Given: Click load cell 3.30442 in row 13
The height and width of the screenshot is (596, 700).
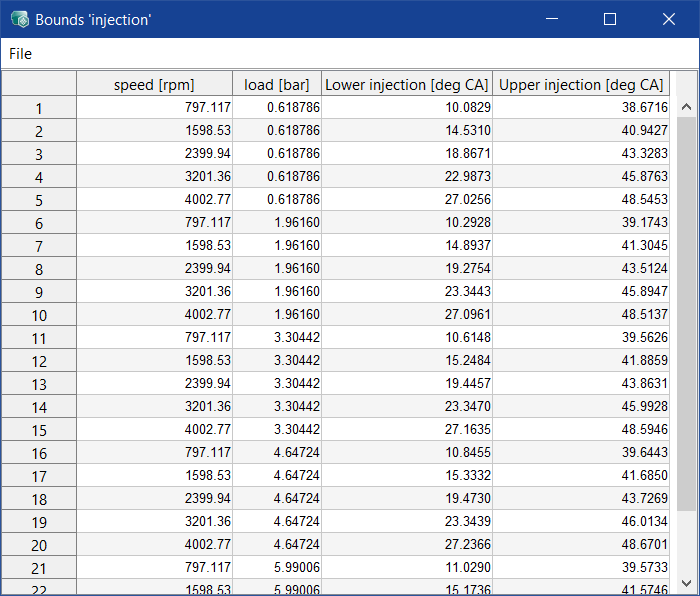Looking at the screenshot, I should click(277, 384).
